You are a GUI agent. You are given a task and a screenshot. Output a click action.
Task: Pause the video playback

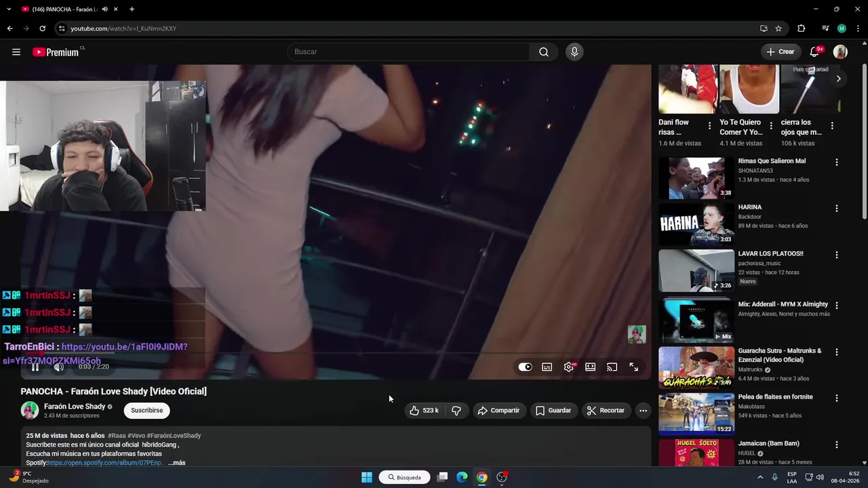coord(35,367)
